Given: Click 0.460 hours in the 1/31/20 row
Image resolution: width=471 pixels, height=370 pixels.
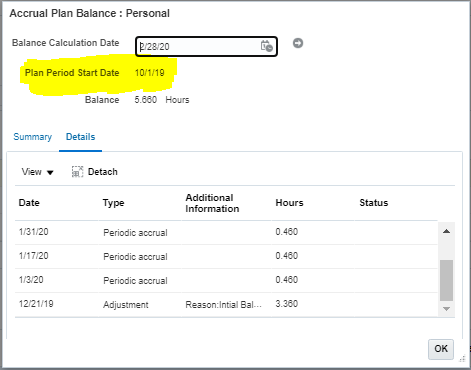Looking at the screenshot, I should [287, 232].
